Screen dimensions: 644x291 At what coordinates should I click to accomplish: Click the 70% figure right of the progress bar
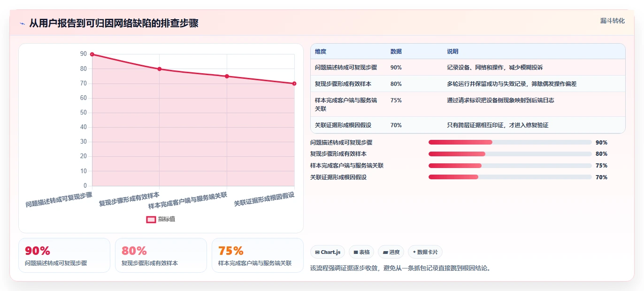[601, 177]
